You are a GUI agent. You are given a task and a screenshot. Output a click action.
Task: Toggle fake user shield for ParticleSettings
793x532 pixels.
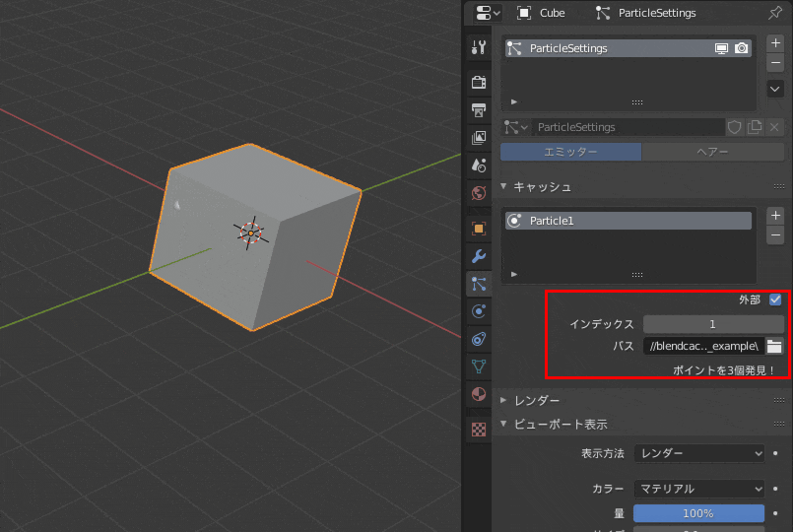tap(734, 127)
